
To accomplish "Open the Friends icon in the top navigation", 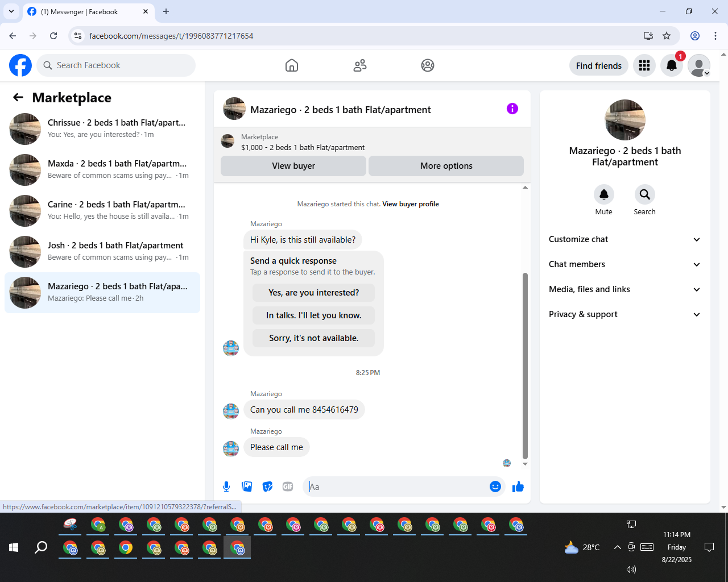I will click(x=360, y=65).
